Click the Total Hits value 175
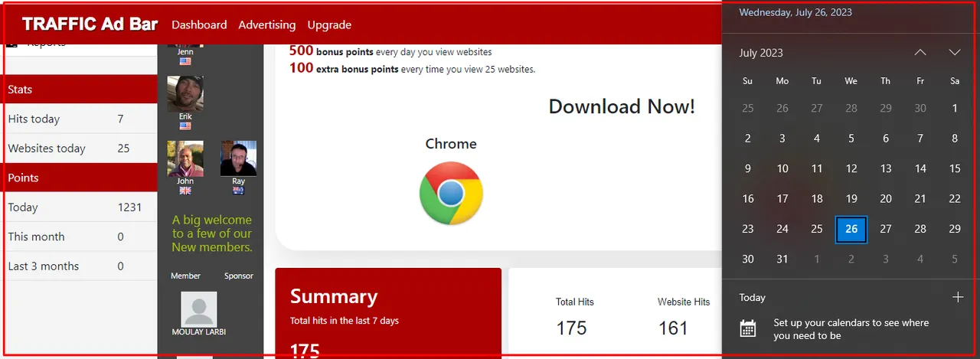This screenshot has height=359, width=980. tap(571, 328)
